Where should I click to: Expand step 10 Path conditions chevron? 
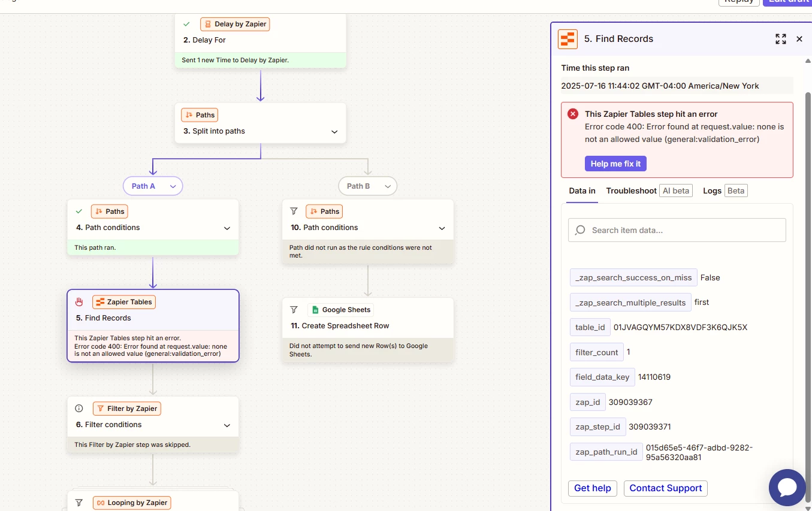(x=442, y=228)
